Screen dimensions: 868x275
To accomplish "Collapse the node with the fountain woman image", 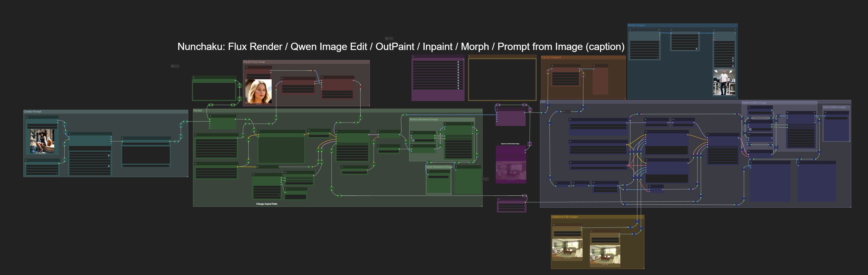I will (27, 117).
